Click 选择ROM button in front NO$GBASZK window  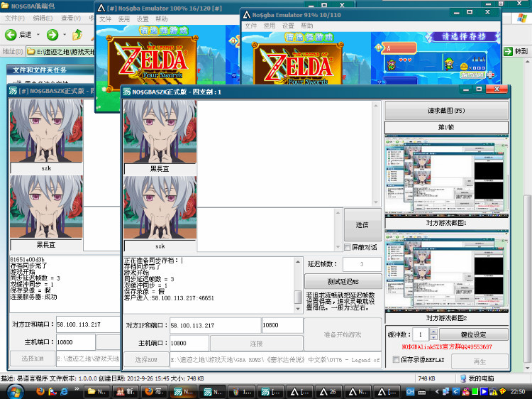146,360
